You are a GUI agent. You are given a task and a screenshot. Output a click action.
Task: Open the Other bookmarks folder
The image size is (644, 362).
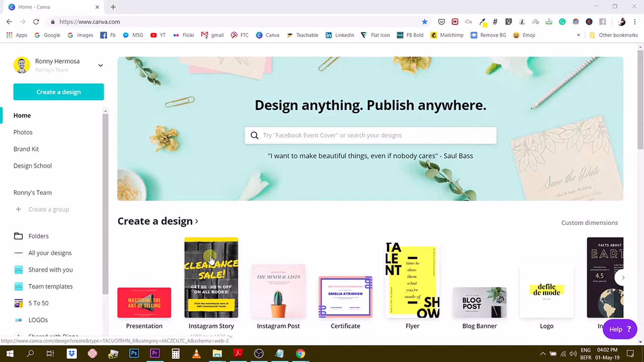[613, 35]
